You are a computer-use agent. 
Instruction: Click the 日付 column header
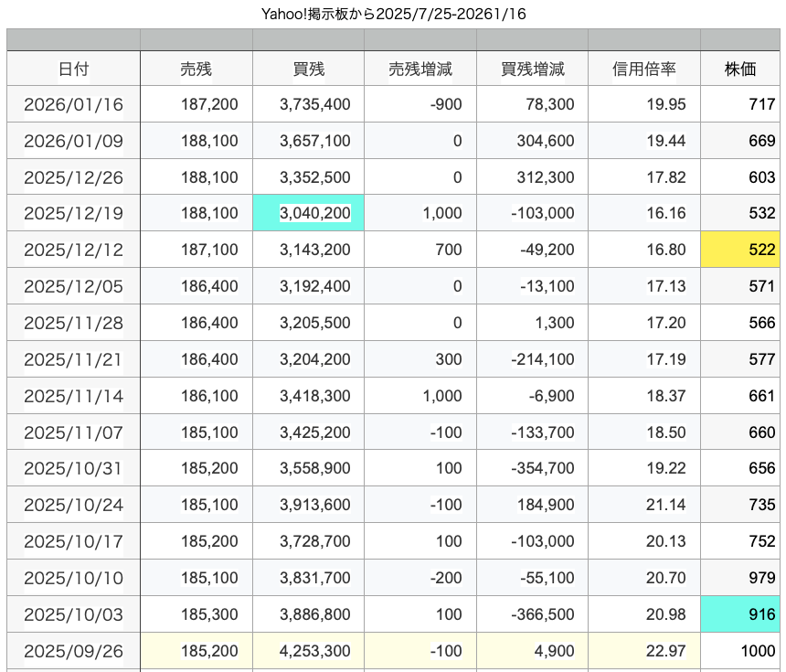73,69
